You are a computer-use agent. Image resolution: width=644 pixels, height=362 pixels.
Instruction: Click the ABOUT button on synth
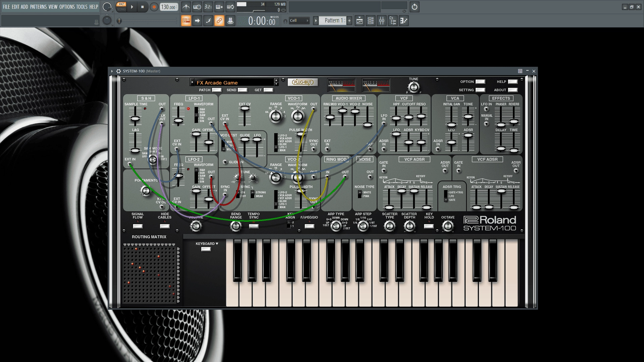pyautogui.click(x=513, y=90)
